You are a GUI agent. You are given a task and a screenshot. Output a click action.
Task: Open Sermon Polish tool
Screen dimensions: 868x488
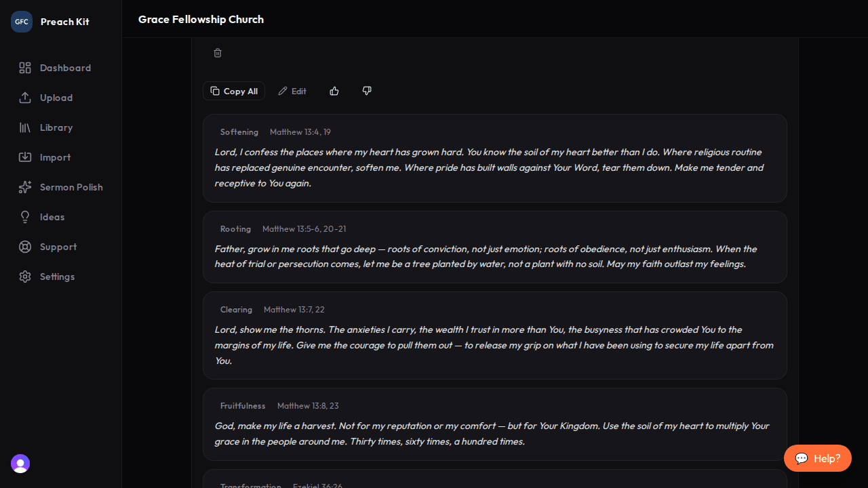tap(71, 187)
